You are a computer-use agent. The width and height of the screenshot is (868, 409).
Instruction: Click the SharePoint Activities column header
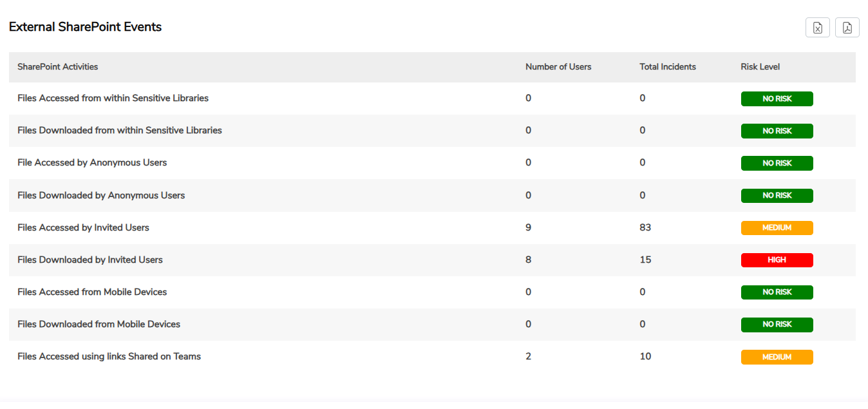pyautogui.click(x=58, y=67)
